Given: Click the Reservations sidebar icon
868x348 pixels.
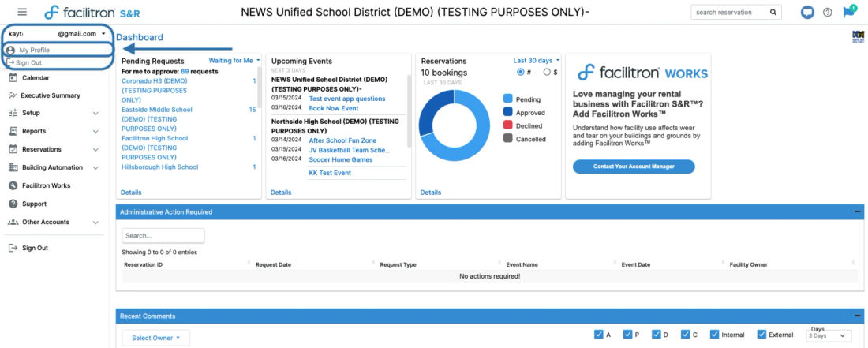Looking at the screenshot, I should click(x=13, y=149).
